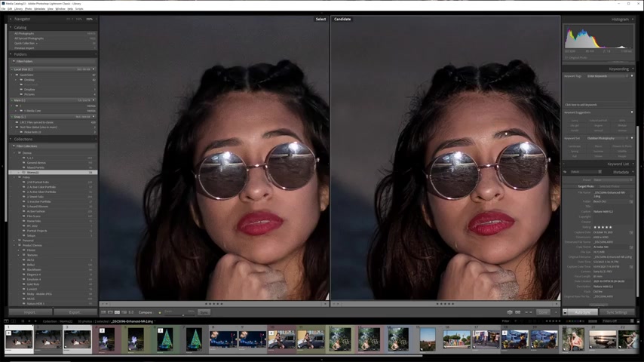644x362 pixels.
Task: Expand the Histogram panel header
Action: 619,19
